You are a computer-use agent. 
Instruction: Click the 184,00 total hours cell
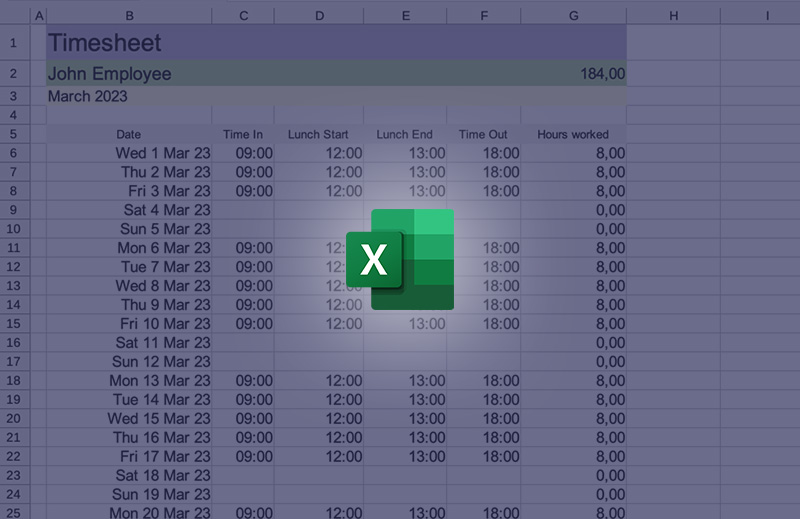point(573,73)
